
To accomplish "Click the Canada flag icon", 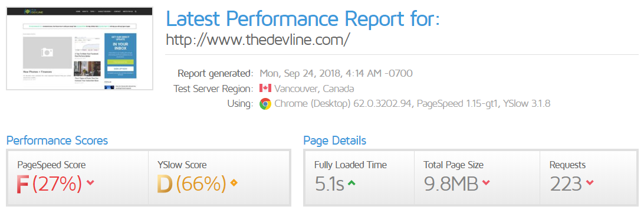I will click(x=265, y=89).
